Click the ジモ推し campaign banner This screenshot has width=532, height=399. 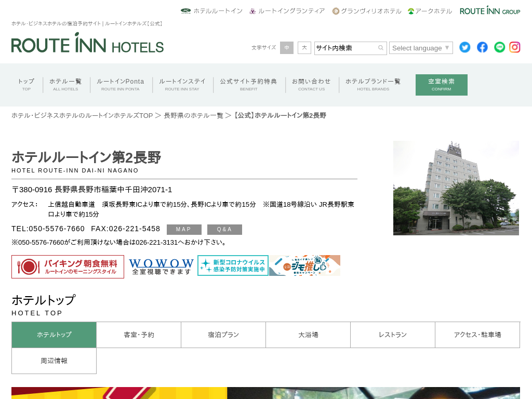pos(304,265)
